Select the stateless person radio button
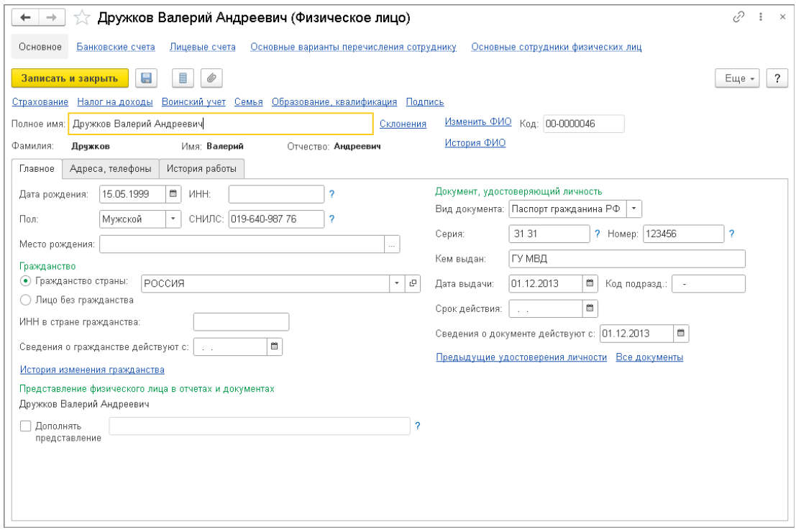Viewport: 796px width, 532px height. 27,300
